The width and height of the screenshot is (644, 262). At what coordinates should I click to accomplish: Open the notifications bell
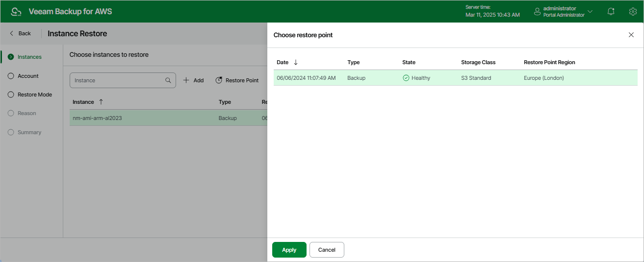[x=611, y=11]
